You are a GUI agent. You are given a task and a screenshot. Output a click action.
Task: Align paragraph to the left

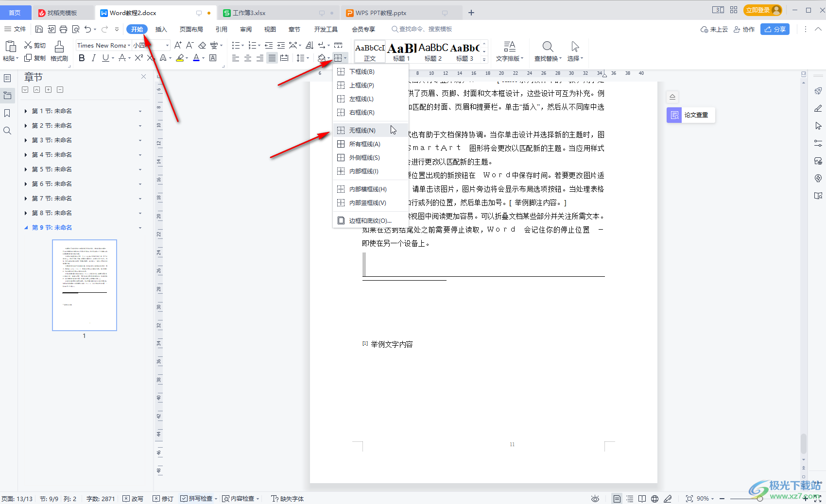pyautogui.click(x=236, y=58)
